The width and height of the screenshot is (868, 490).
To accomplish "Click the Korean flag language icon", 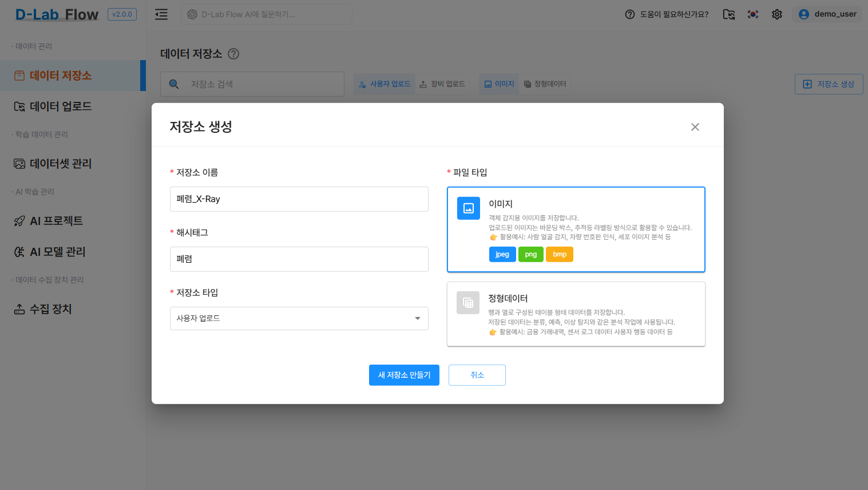I will (752, 14).
